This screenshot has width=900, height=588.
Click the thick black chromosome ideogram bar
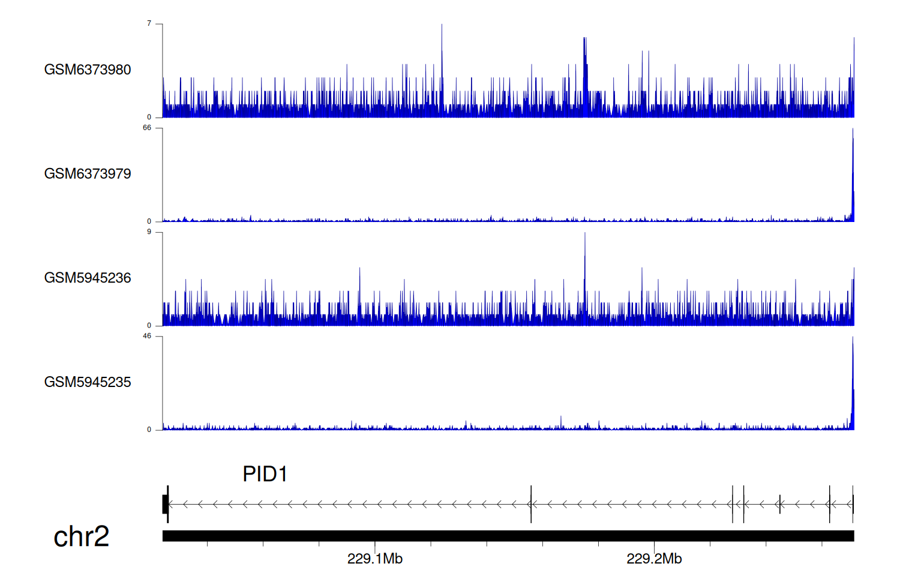point(508,536)
